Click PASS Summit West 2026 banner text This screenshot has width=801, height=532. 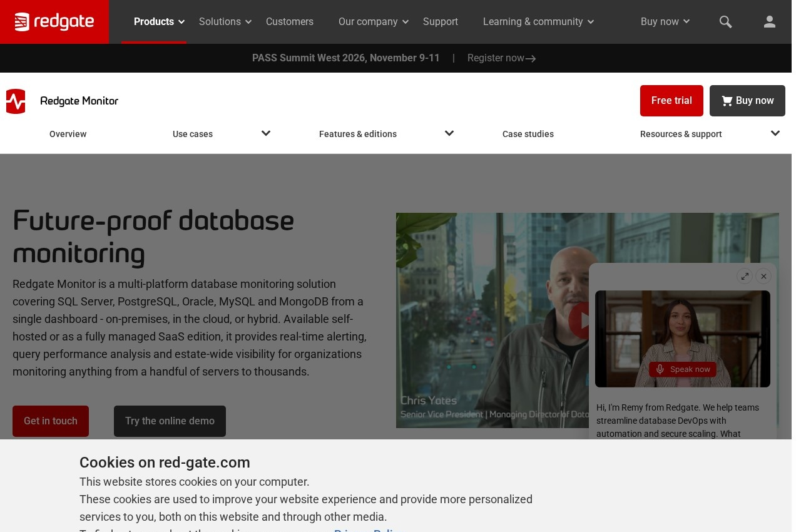click(346, 58)
